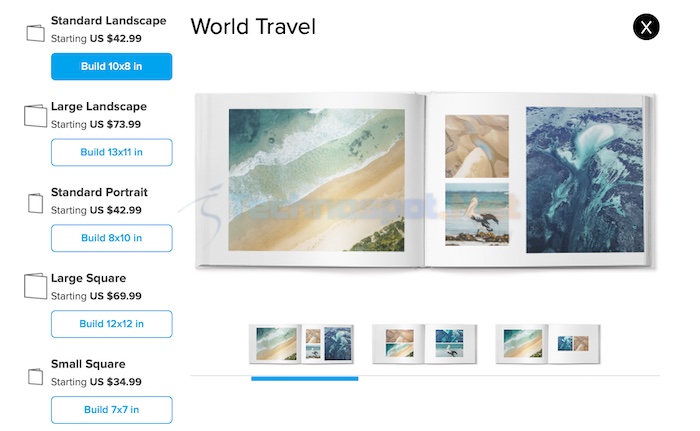Choose Build 13x11 in button
The width and height of the screenshot is (700, 431).
[x=112, y=152]
